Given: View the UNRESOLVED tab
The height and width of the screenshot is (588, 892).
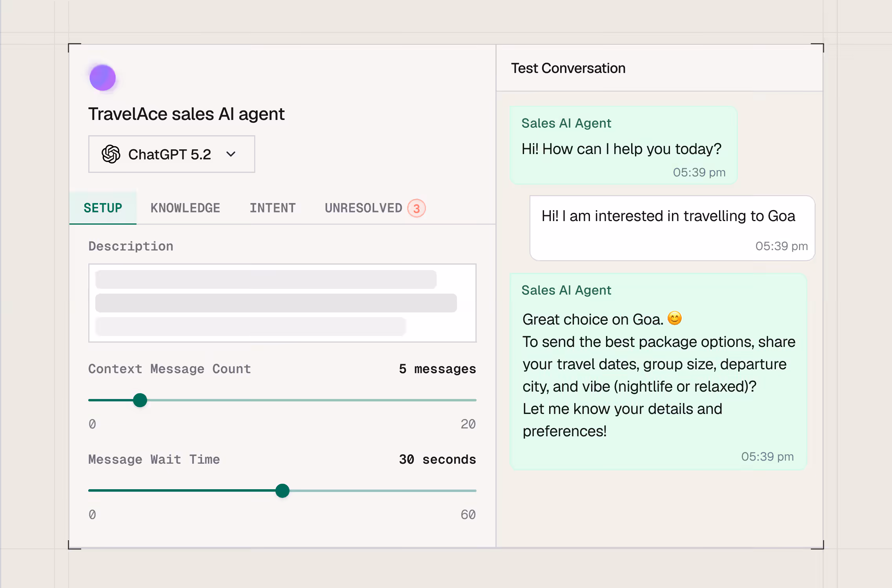Looking at the screenshot, I should click(363, 208).
